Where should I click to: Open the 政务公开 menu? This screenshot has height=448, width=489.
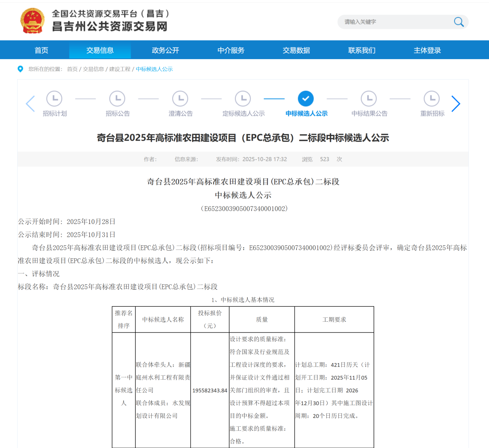coord(165,50)
